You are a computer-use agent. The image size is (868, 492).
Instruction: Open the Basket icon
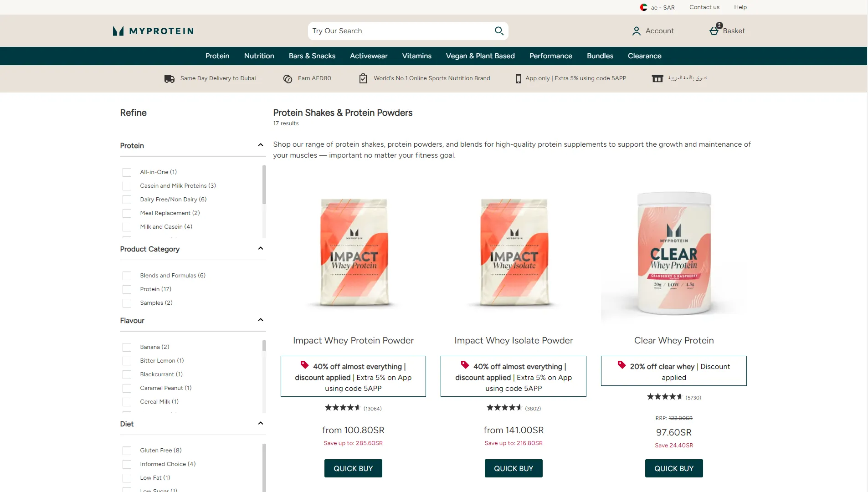pyautogui.click(x=714, y=31)
